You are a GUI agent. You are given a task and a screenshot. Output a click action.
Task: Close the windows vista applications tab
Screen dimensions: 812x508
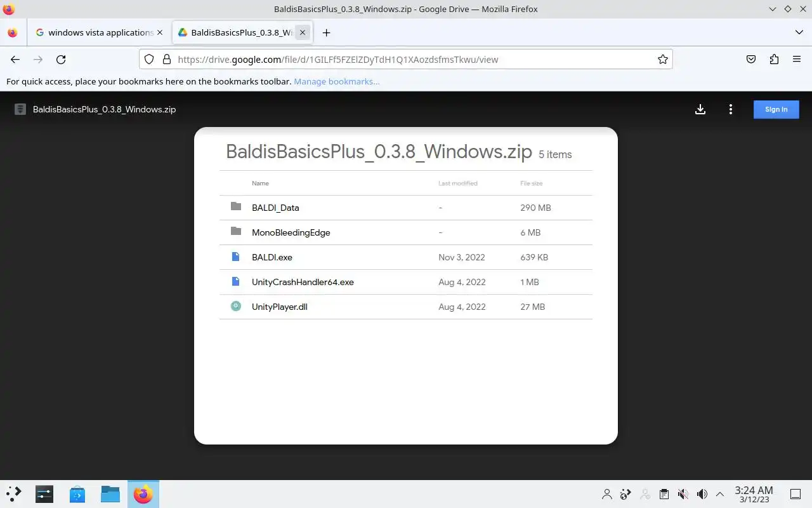click(x=160, y=32)
